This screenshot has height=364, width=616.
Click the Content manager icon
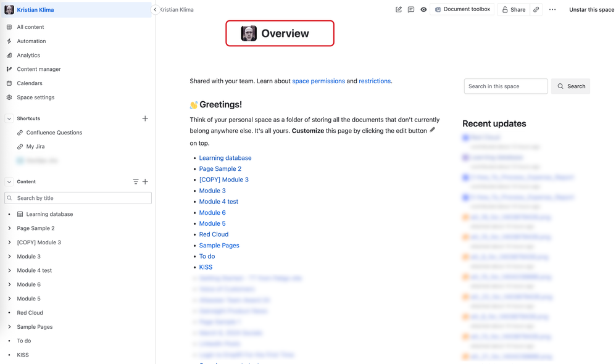click(x=9, y=69)
